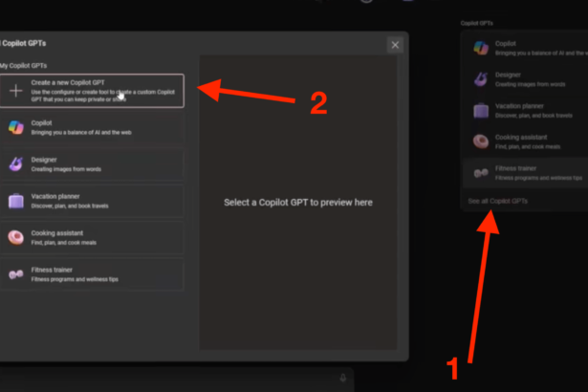This screenshot has width=588, height=392.
Task: Click the plus icon for new Copilot GPT
Action: pos(15,91)
